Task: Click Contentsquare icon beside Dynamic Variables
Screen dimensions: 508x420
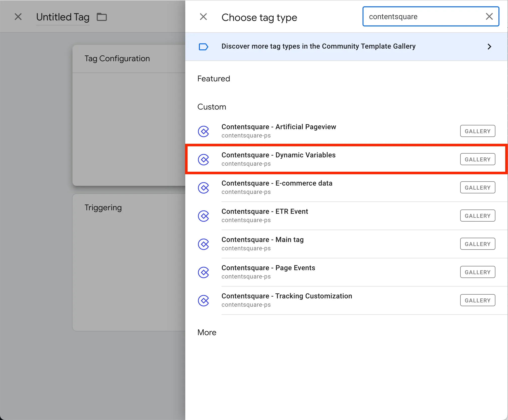Action: 203,159
